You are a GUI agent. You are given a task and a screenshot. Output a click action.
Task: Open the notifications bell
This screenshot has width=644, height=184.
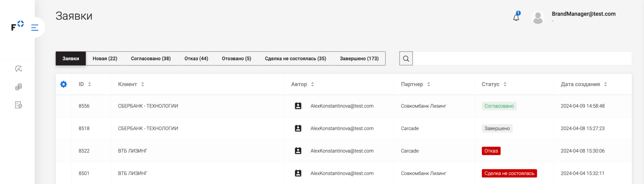click(x=516, y=17)
